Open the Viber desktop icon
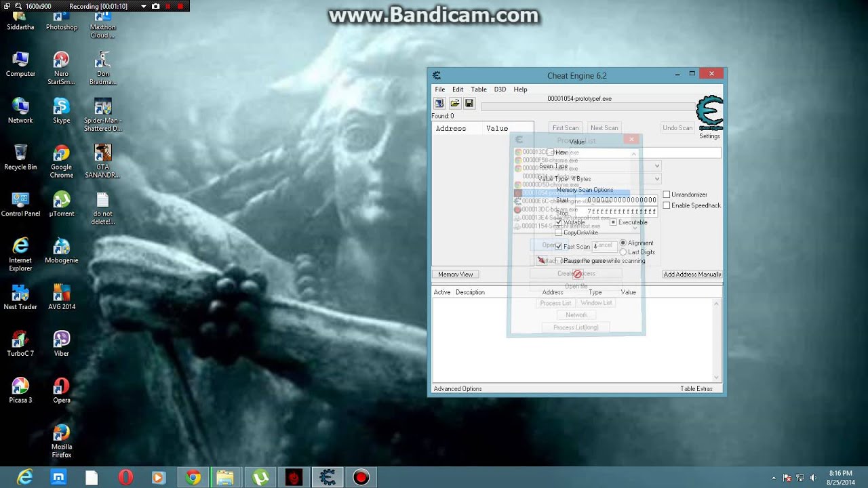 point(62,344)
